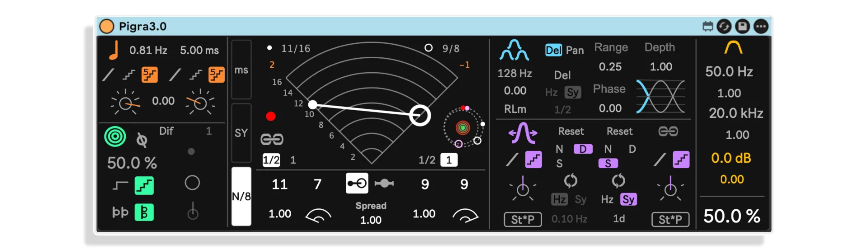Image resolution: width=868 pixels, height=249 pixels.
Task: Select the N/8 mode tab
Action: (x=241, y=196)
